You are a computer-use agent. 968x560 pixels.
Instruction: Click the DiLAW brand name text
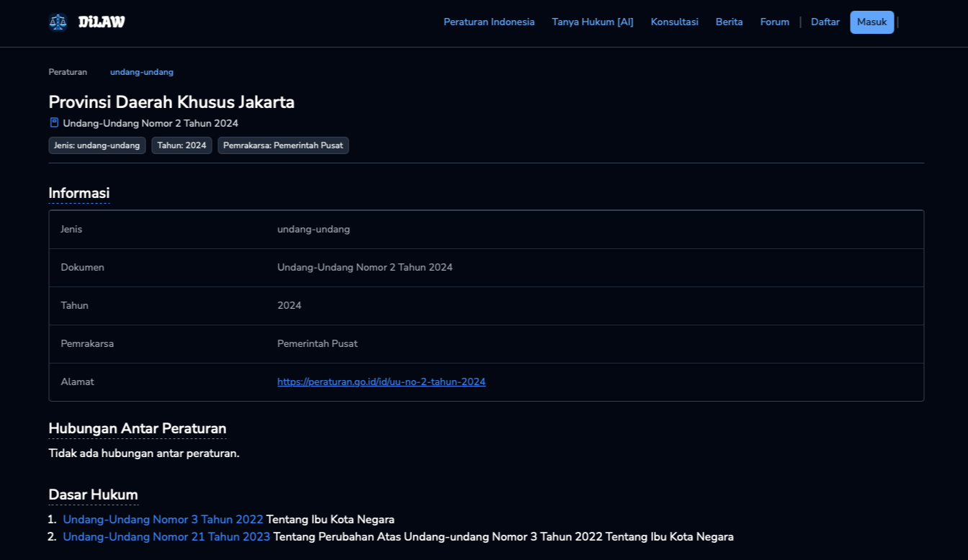pos(102,22)
